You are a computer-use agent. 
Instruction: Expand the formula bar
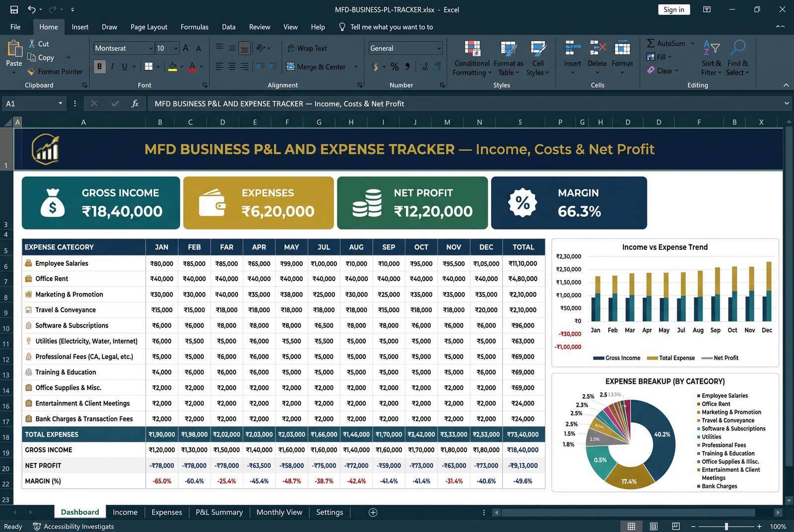(787, 104)
